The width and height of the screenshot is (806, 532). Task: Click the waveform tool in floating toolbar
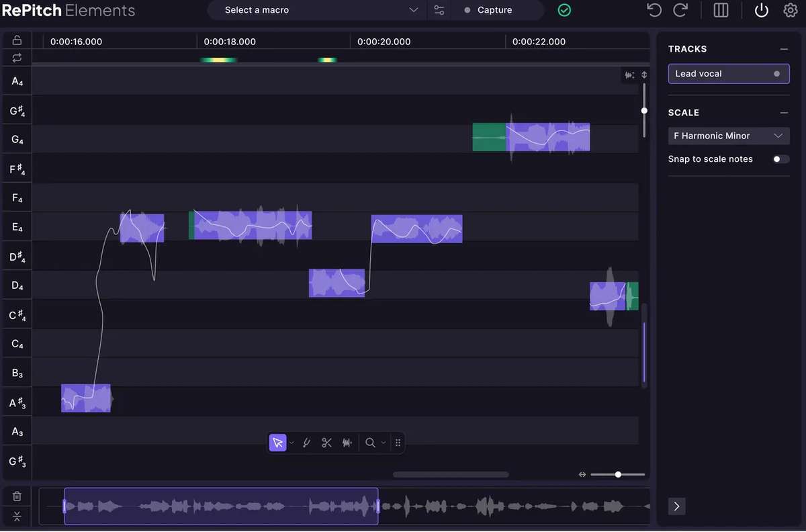pyautogui.click(x=347, y=443)
